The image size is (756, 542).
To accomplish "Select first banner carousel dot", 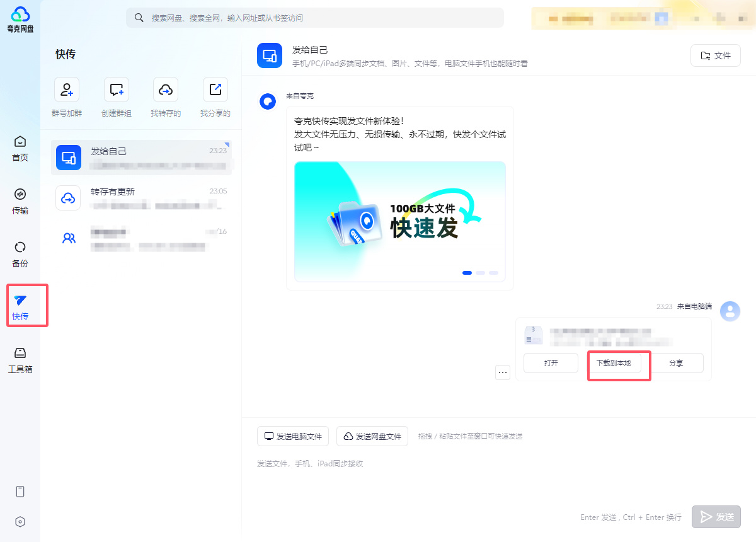I will tap(467, 273).
